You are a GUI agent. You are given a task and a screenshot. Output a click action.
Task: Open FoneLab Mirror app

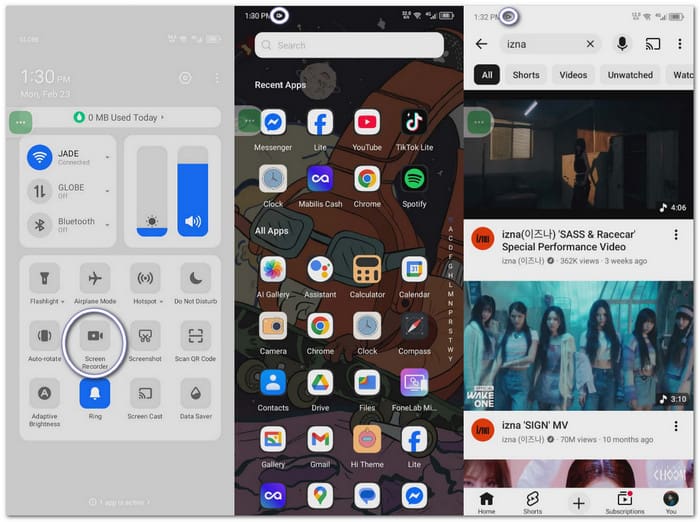tap(414, 383)
